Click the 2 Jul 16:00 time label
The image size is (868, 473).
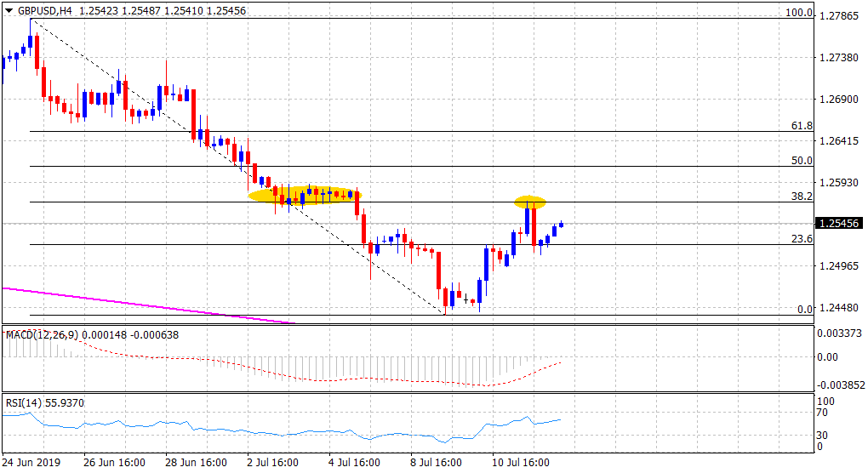coord(273,462)
